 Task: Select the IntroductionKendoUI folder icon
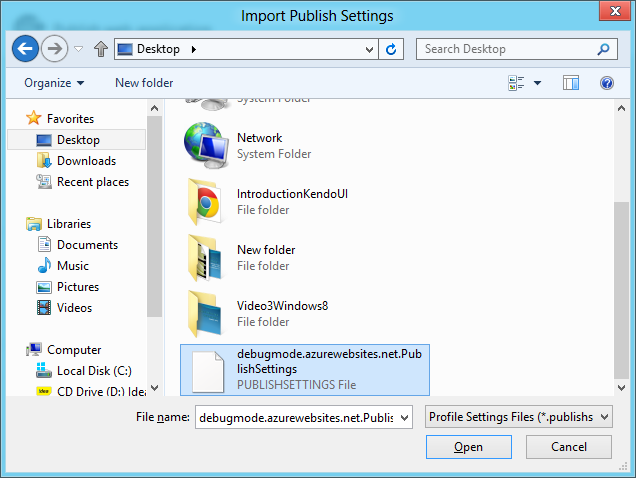207,201
